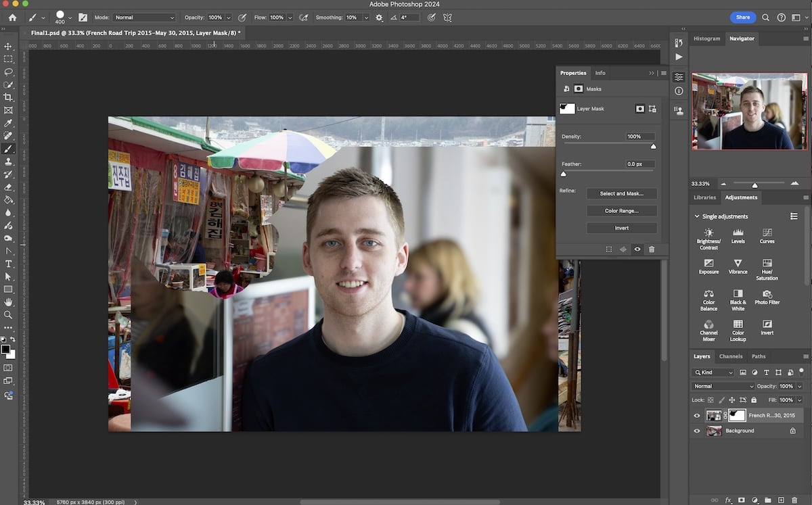The image size is (812, 505).
Task: Select the Lasso tool
Action: [x=9, y=72]
